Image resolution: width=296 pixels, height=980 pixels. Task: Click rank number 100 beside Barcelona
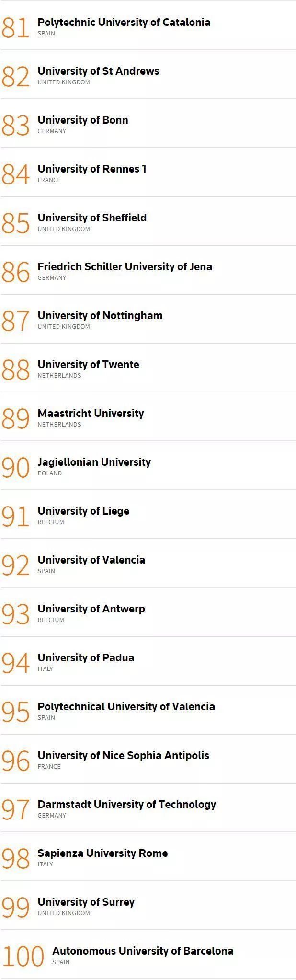coord(23,957)
